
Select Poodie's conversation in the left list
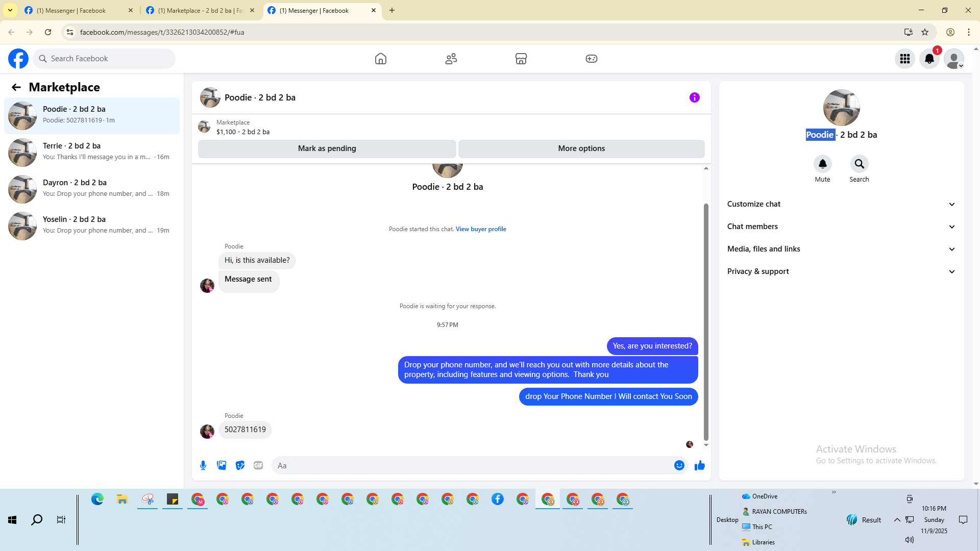point(92,116)
